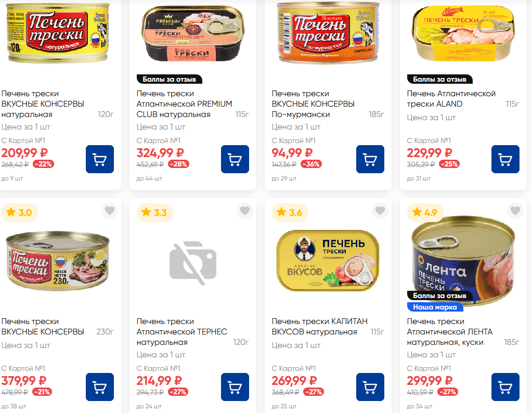Toggle favorite heart on ЛЕНТА product
This screenshot has width=532, height=413.
[515, 211]
